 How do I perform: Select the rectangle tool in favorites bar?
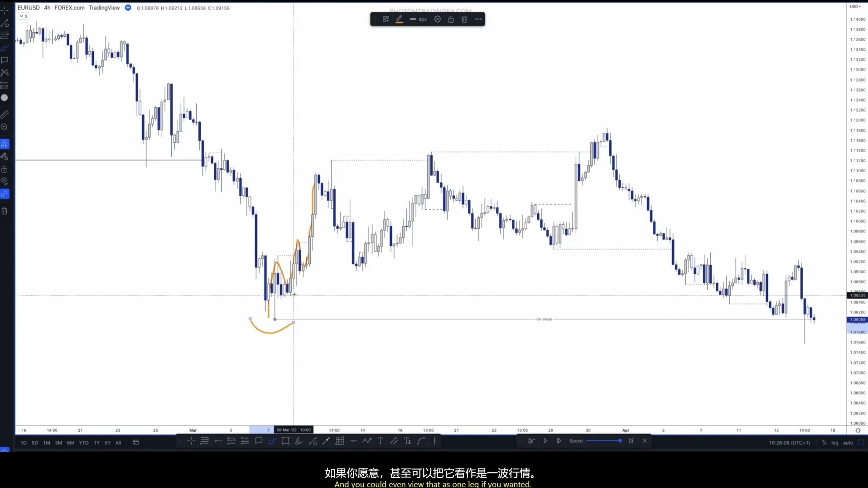point(285,441)
